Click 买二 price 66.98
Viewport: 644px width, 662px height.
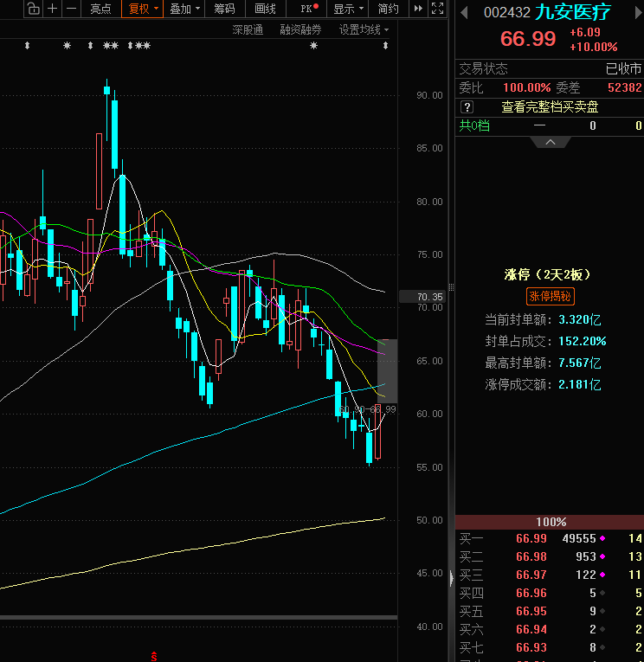coord(531,556)
